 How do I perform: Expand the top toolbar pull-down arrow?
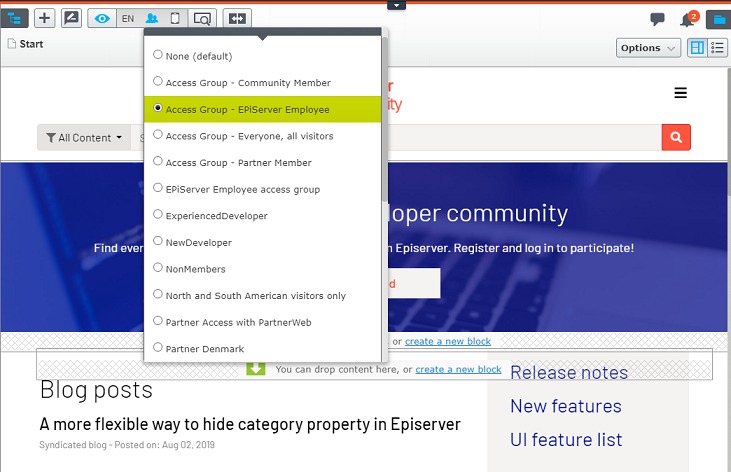(x=396, y=5)
